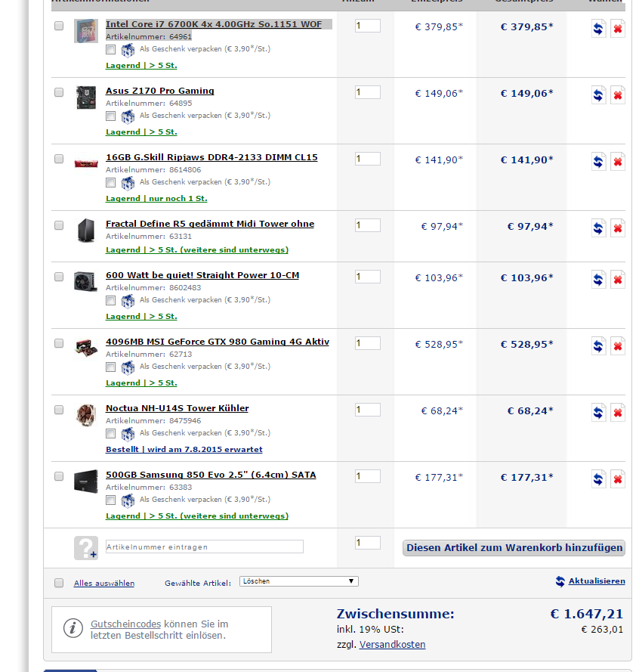The width and height of the screenshot is (639, 672).
Task: Refresh the Intel Core i7 6700K row
Action: click(598, 29)
